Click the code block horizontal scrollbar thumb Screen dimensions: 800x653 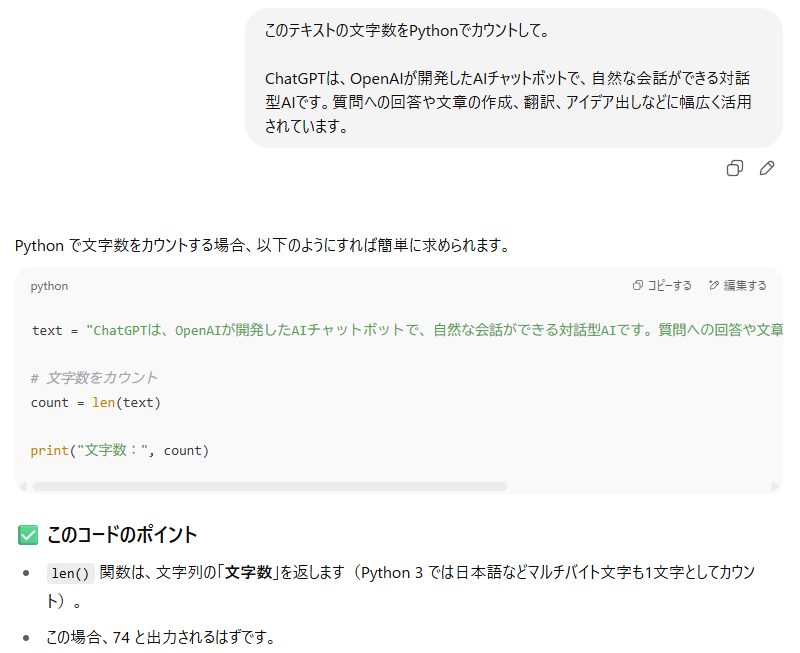point(270,487)
